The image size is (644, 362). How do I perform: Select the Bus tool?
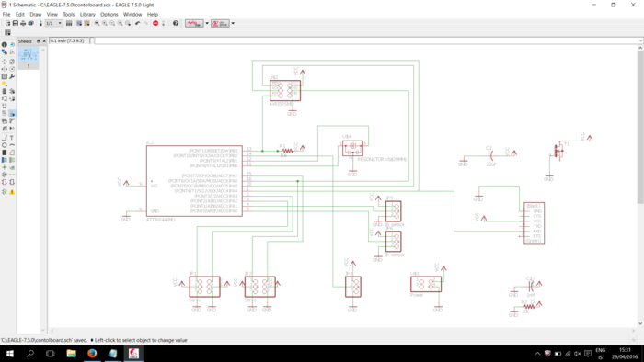coord(4,160)
